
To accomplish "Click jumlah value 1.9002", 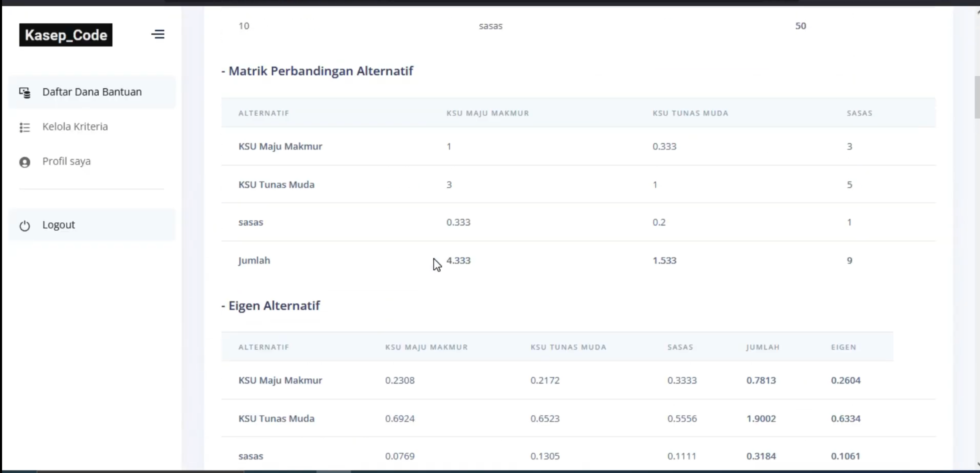I will pos(761,418).
